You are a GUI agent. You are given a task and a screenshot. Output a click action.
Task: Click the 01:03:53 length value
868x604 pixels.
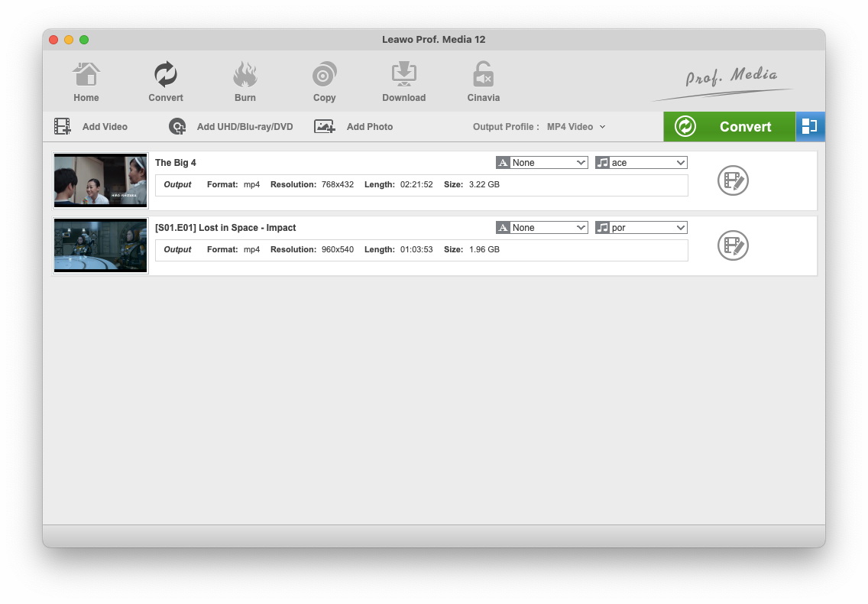coord(416,249)
